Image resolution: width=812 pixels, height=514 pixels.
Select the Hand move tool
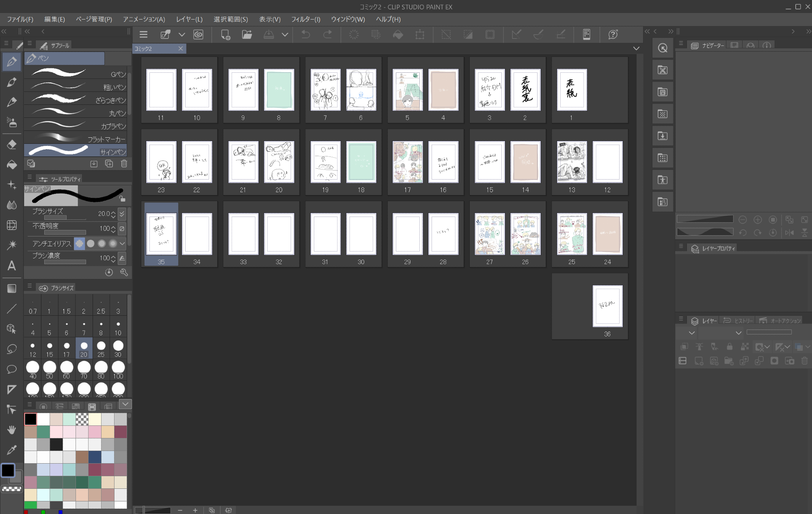12,429
